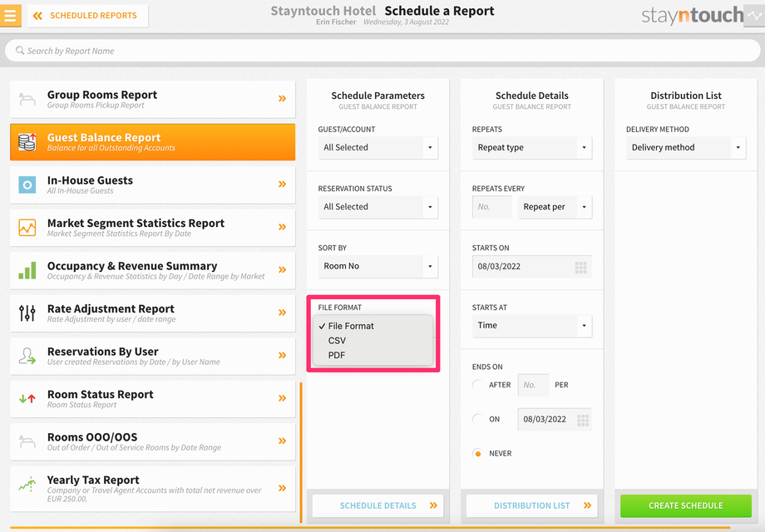Click double chevron on Group Rooms Report
765x532 pixels.
click(x=282, y=98)
